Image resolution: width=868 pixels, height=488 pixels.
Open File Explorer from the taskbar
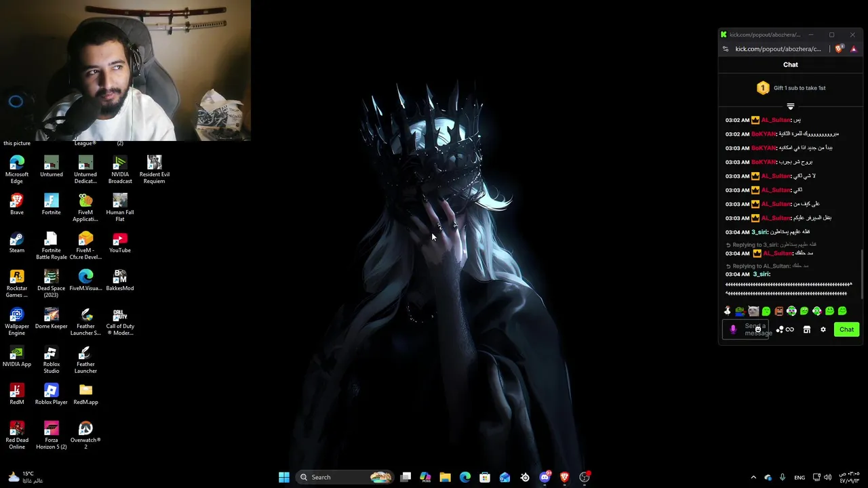click(x=445, y=477)
